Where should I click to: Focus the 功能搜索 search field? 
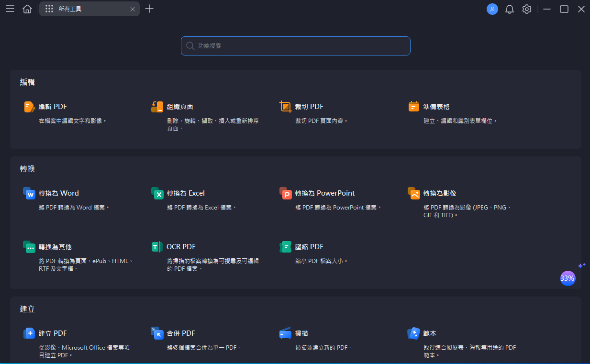pos(296,46)
